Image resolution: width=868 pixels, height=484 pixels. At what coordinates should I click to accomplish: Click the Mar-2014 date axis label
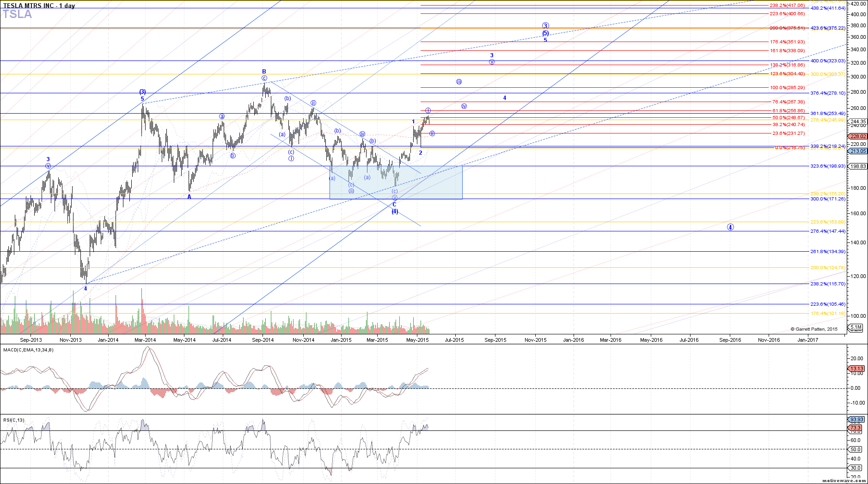click(x=145, y=340)
